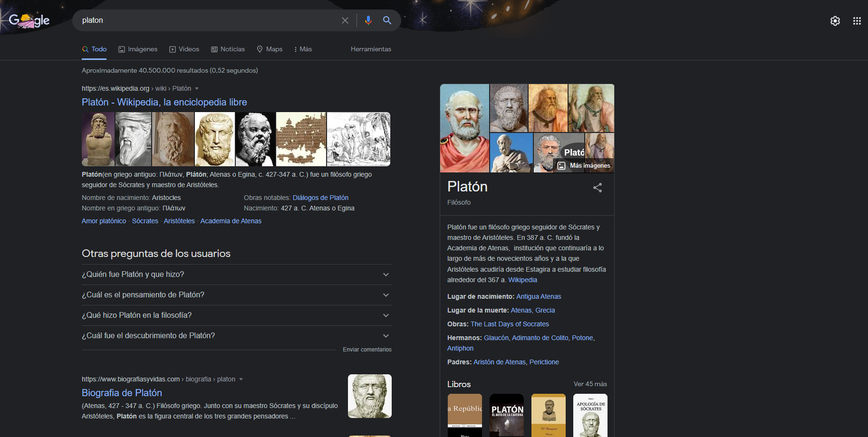The width and height of the screenshot is (868, 437).
Task: Open the Potone link
Action: tap(582, 338)
